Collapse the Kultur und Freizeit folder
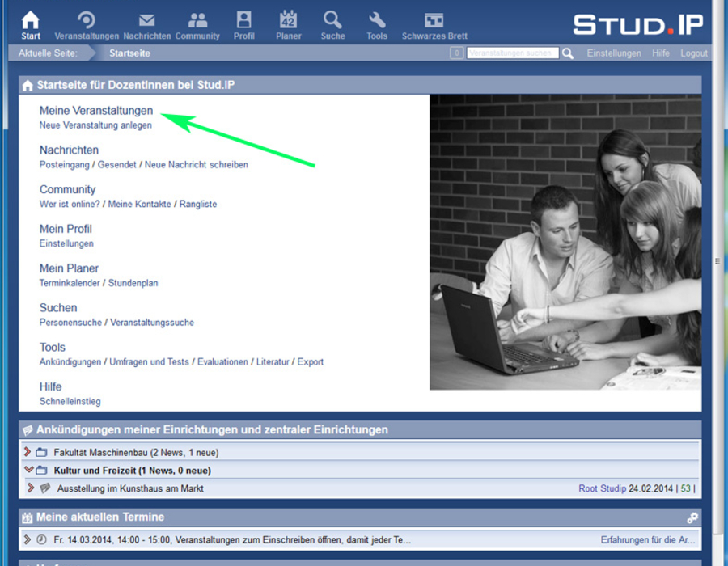Image resolution: width=728 pixels, height=566 pixels. tap(28, 470)
